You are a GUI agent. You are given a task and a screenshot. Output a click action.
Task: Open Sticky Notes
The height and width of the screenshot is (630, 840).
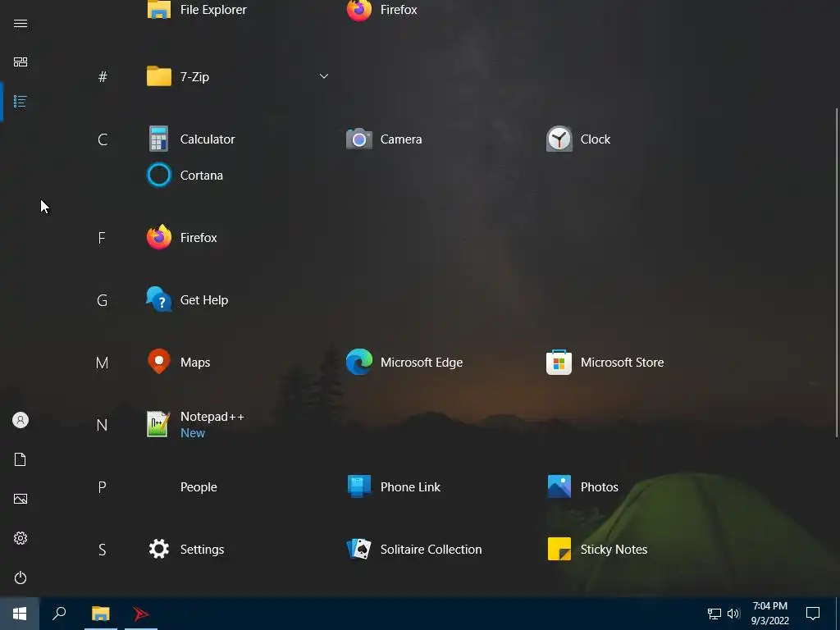tap(597, 549)
